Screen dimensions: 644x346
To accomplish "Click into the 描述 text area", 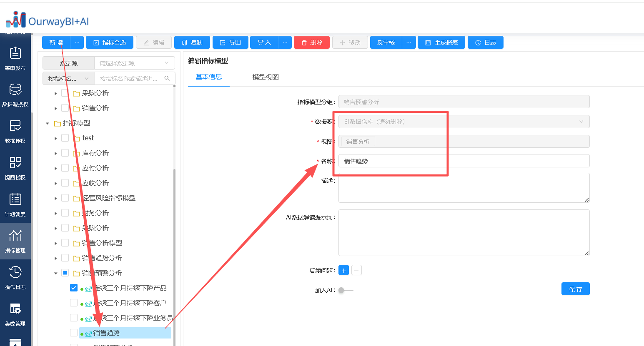I will click(x=464, y=188).
